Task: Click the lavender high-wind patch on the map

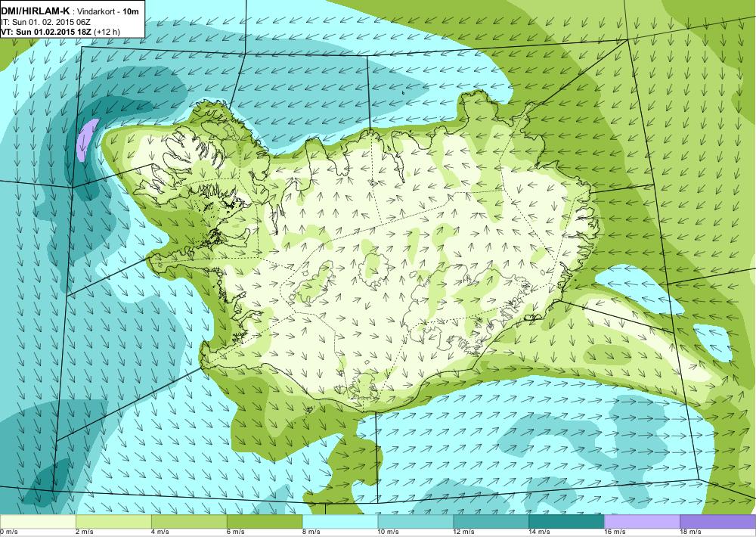Action: [x=87, y=140]
